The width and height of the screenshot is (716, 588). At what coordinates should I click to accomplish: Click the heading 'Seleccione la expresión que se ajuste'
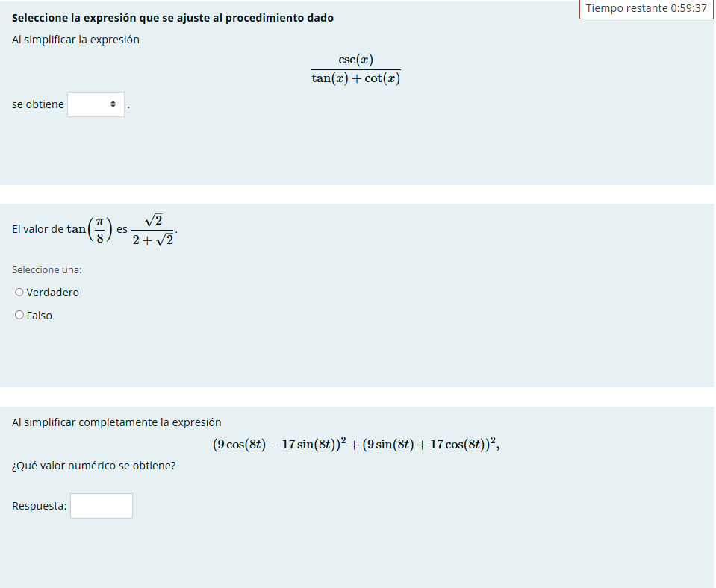pyautogui.click(x=172, y=18)
